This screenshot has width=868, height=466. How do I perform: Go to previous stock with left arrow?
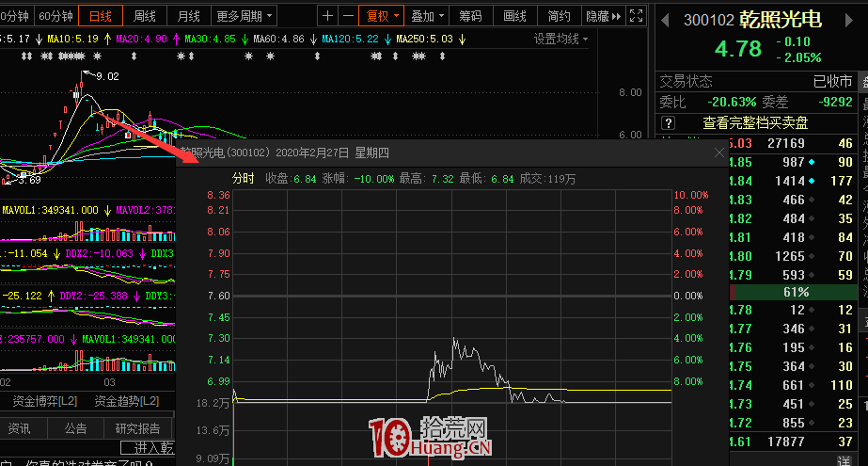click(666, 21)
